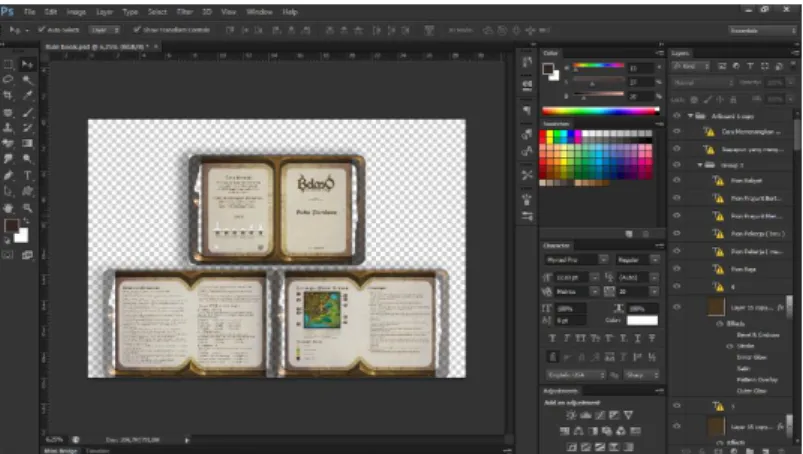Image resolution: width=803 pixels, height=454 pixels.
Task: Click the foreground color swatch in toolbox
Action: pyautogui.click(x=11, y=225)
